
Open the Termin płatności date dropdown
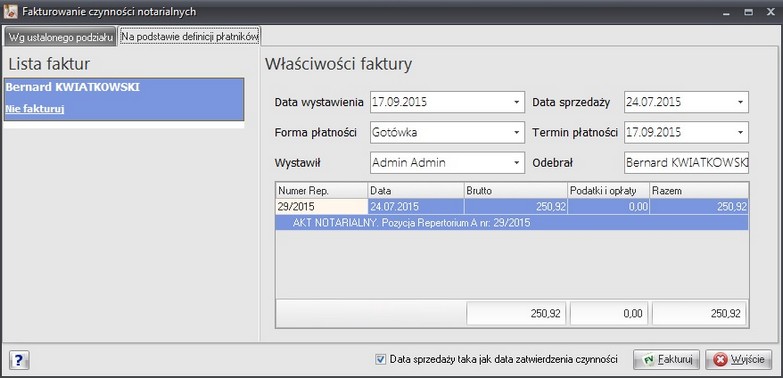pyautogui.click(x=740, y=133)
